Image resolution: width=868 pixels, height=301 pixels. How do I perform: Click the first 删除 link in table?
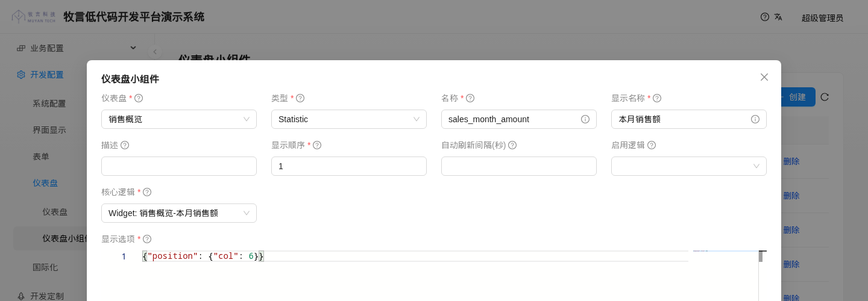(791, 161)
